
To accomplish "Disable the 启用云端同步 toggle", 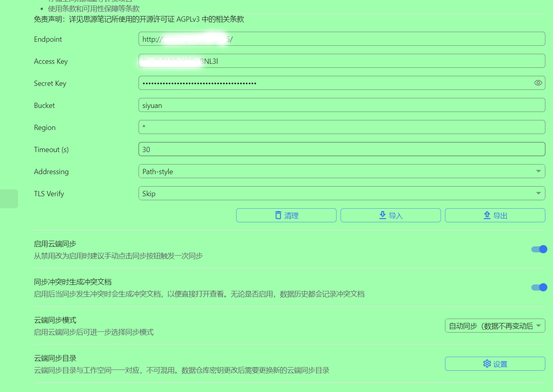I will [x=539, y=249].
